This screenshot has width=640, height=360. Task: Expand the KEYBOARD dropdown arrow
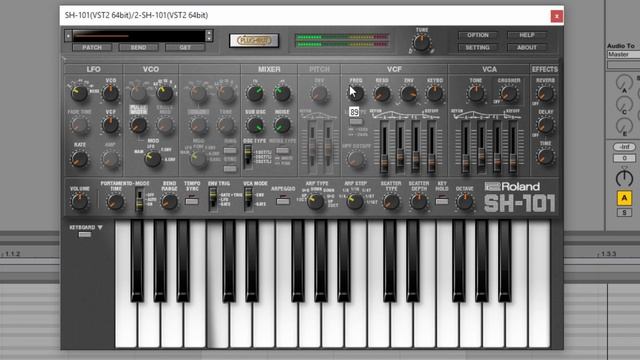[x=100, y=227]
